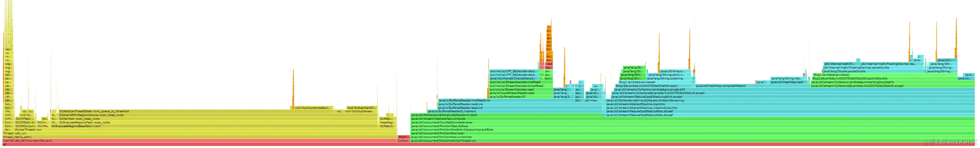Select Spliterators$IteratorSpliterator.trySplit frame

506,115
